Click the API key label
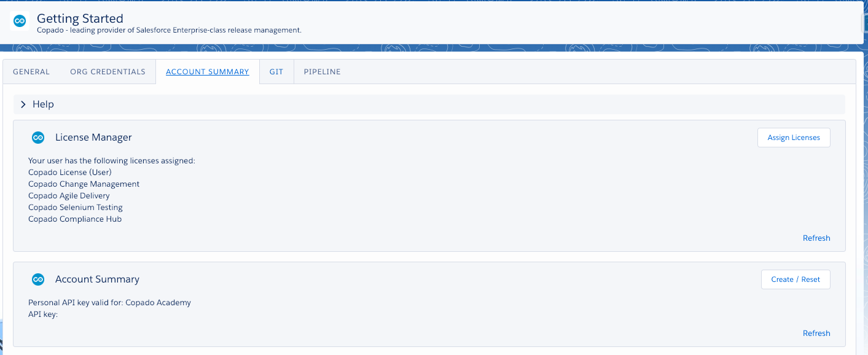 click(42, 314)
